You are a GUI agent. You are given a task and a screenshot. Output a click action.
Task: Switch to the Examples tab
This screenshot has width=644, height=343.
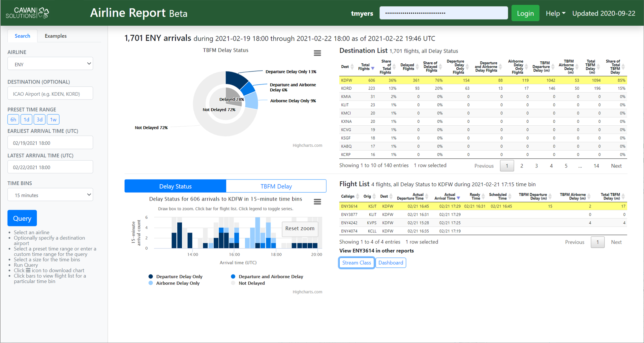point(55,36)
